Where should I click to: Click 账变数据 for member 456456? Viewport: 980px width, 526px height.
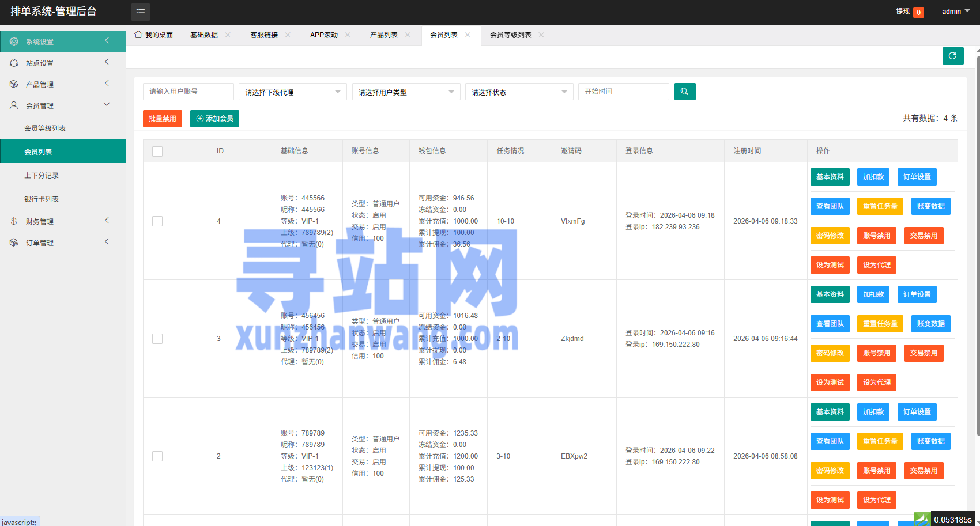click(x=931, y=324)
